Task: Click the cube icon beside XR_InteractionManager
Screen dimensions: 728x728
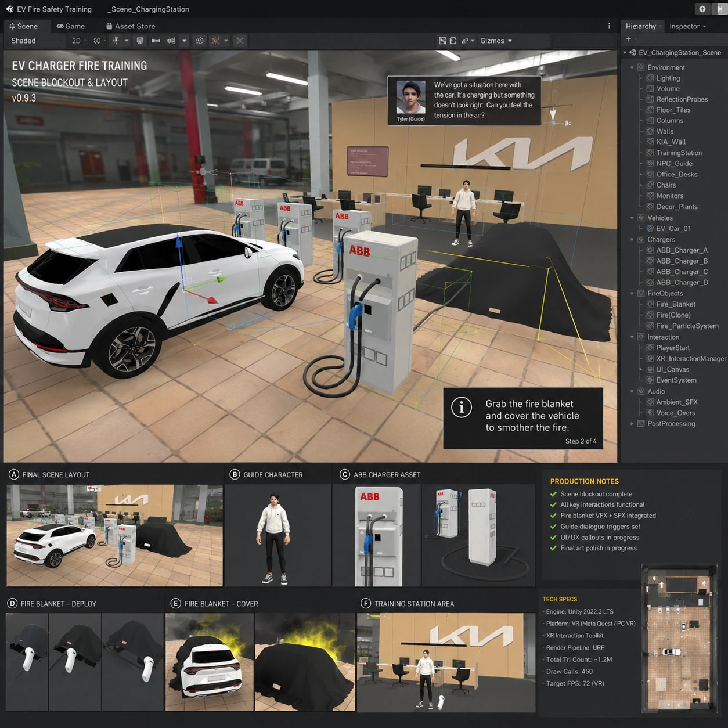Action: (650, 358)
